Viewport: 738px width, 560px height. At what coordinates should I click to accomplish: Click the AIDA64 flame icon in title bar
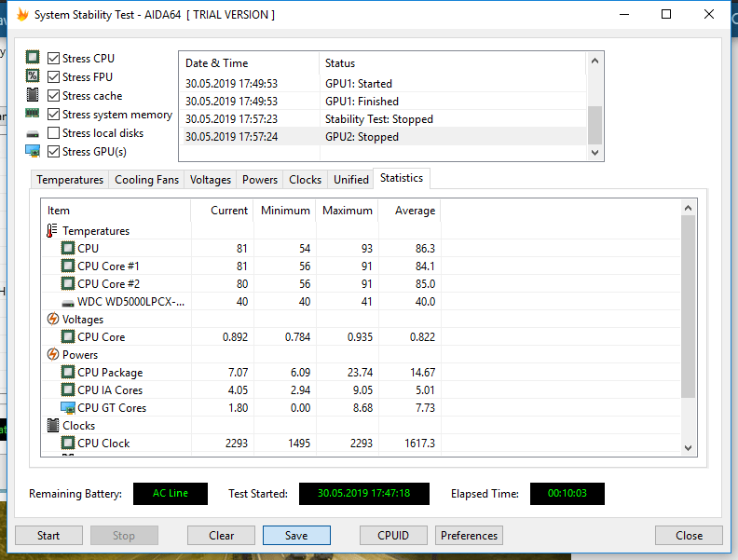click(x=22, y=15)
